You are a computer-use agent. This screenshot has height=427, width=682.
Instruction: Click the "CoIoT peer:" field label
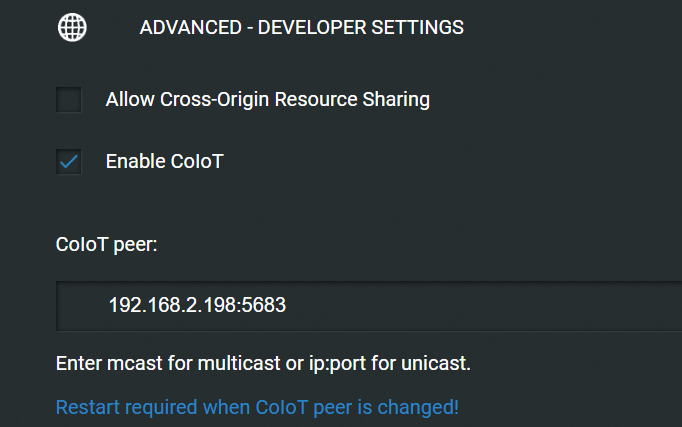pos(107,245)
